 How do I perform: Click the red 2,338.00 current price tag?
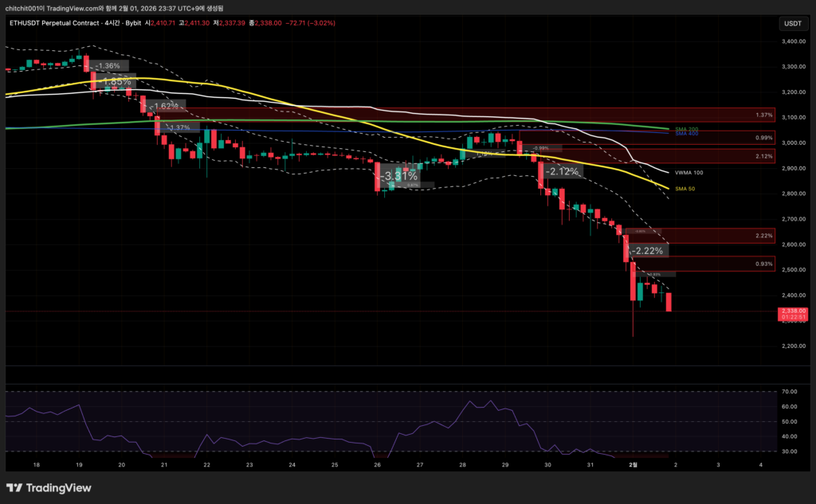(793, 311)
